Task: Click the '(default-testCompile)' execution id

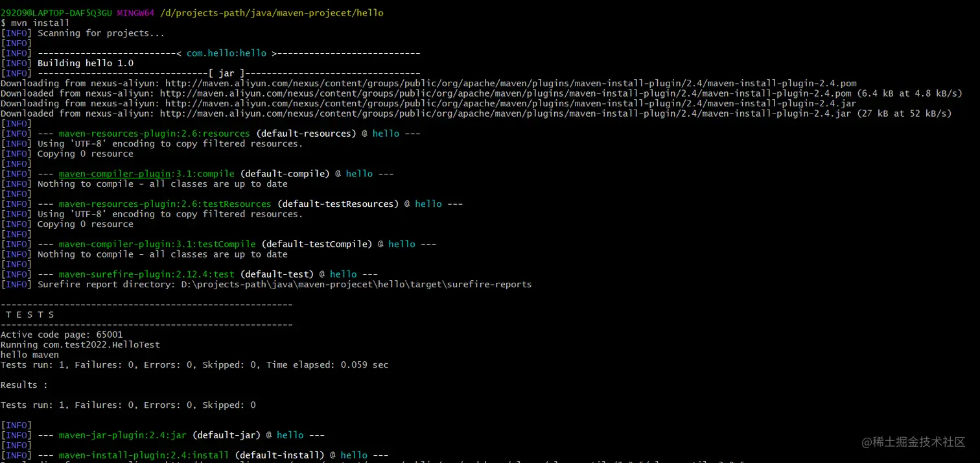Action: (317, 244)
